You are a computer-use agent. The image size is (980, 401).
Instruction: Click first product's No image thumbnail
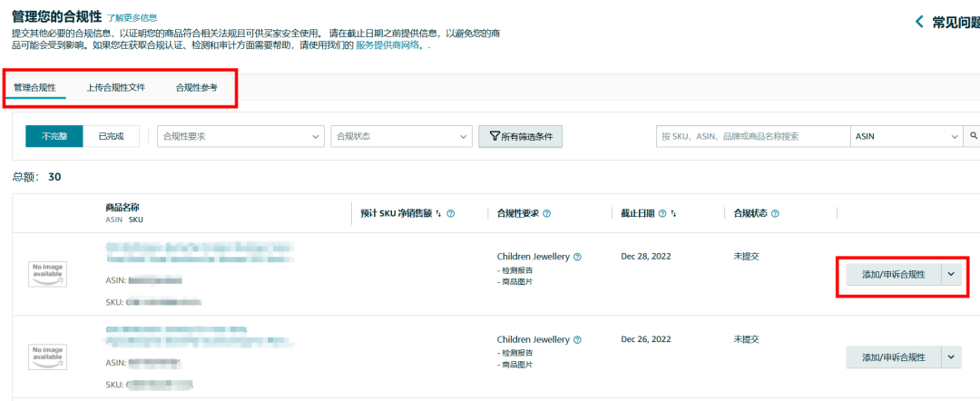48,274
